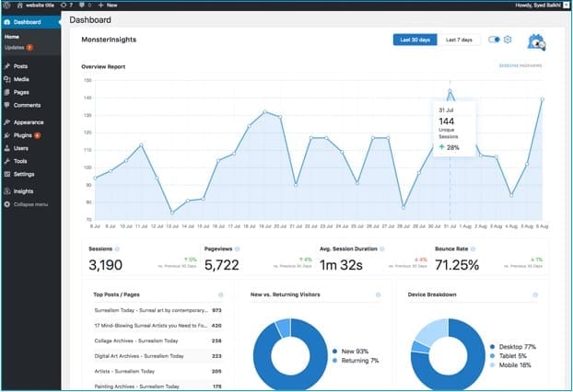Open MonsterInsights widget settings gear icon
The width and height of the screenshot is (573, 392).
tap(508, 40)
